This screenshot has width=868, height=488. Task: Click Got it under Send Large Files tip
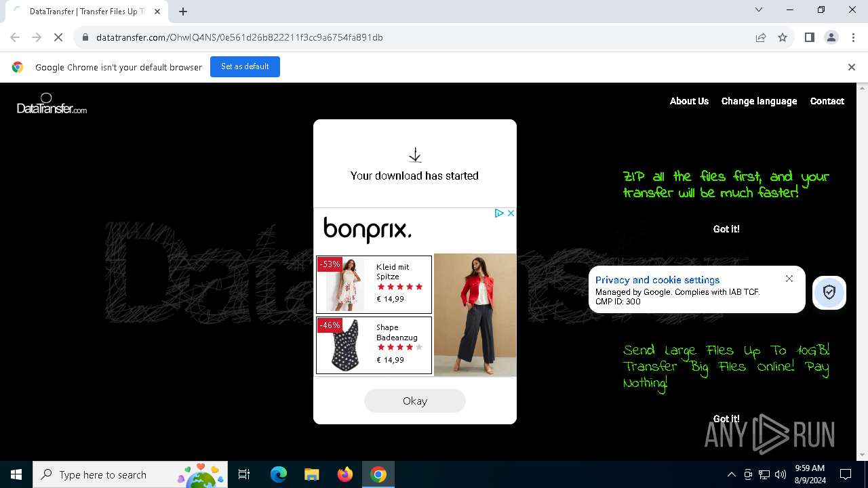[726, 419]
